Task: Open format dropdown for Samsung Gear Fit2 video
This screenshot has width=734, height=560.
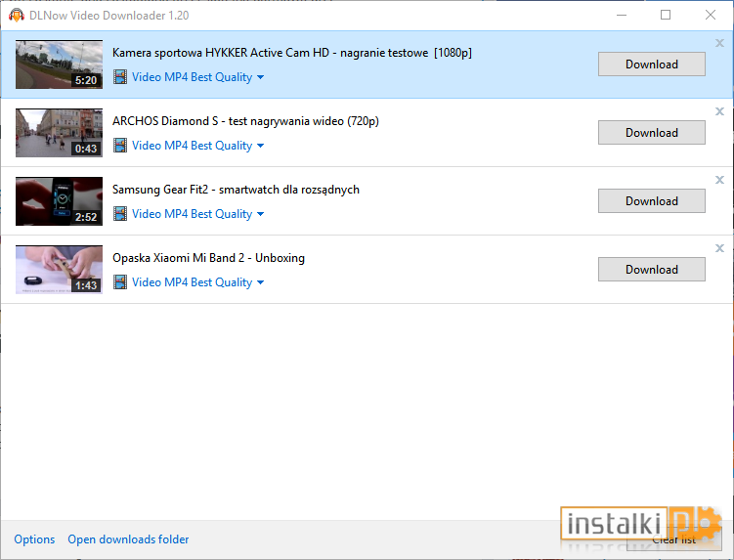Action: [197, 213]
